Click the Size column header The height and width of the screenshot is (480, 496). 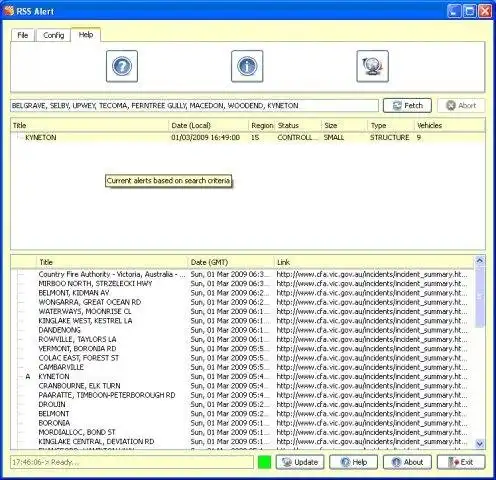coord(345,126)
